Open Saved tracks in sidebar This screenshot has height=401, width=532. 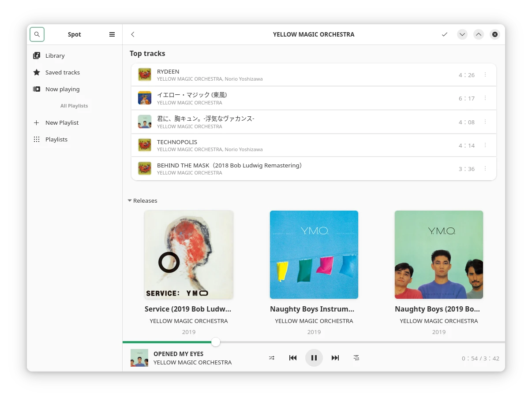[62, 72]
